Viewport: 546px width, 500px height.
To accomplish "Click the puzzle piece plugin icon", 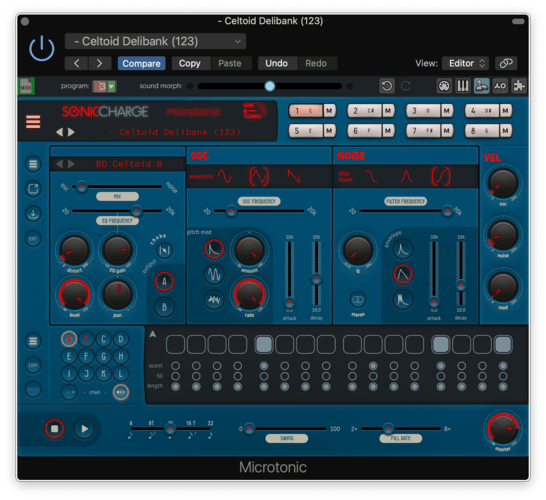I will coord(519,86).
